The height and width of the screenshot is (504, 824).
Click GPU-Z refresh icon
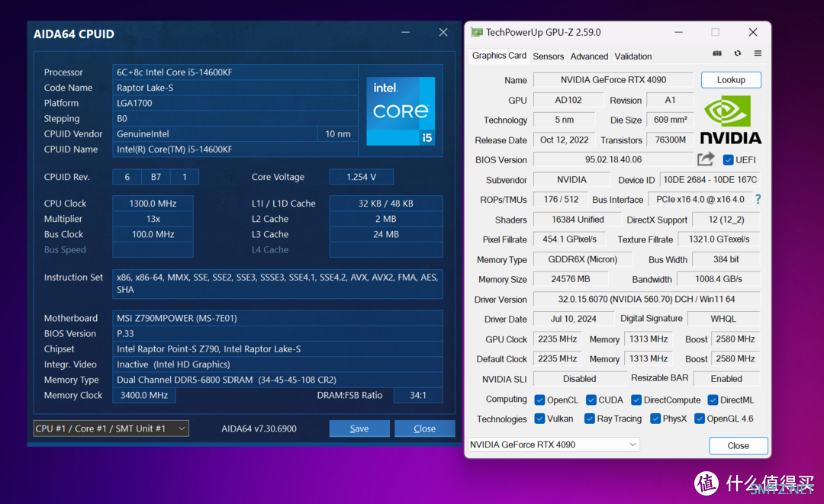click(737, 53)
